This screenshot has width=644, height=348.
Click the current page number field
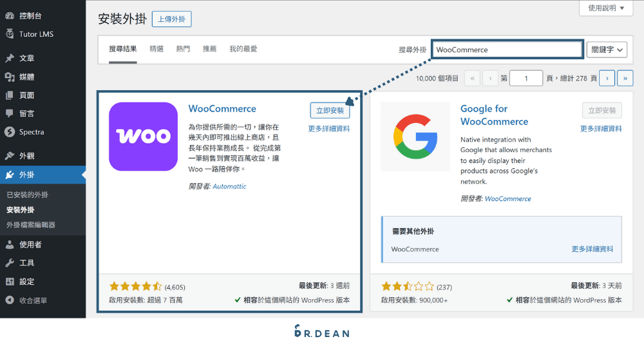click(526, 78)
